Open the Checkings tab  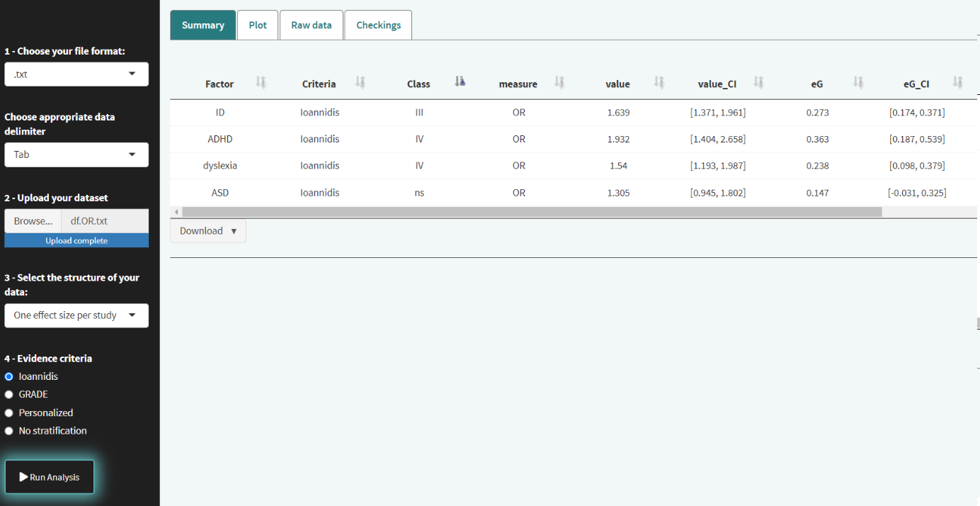tap(378, 25)
